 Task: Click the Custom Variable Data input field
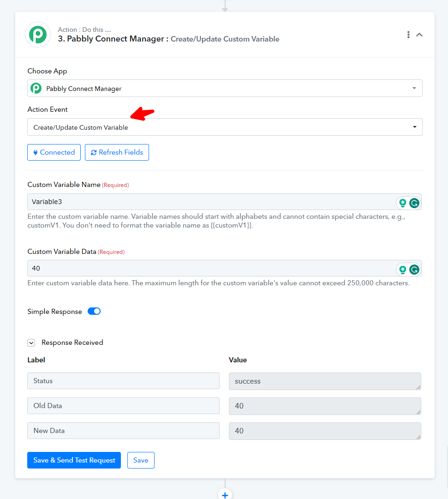click(x=211, y=268)
